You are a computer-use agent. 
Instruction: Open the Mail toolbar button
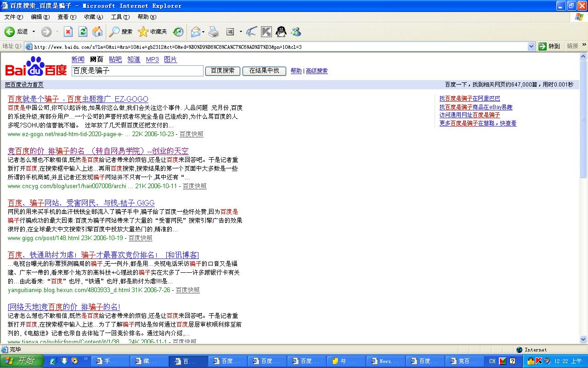196,32
